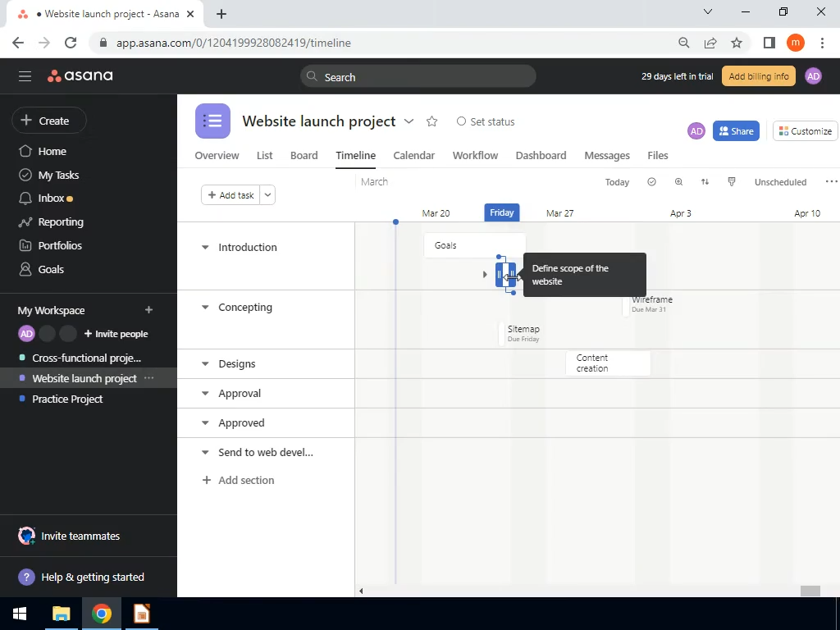Open timeline more options ellipsis
840x630 pixels.
pyautogui.click(x=832, y=182)
